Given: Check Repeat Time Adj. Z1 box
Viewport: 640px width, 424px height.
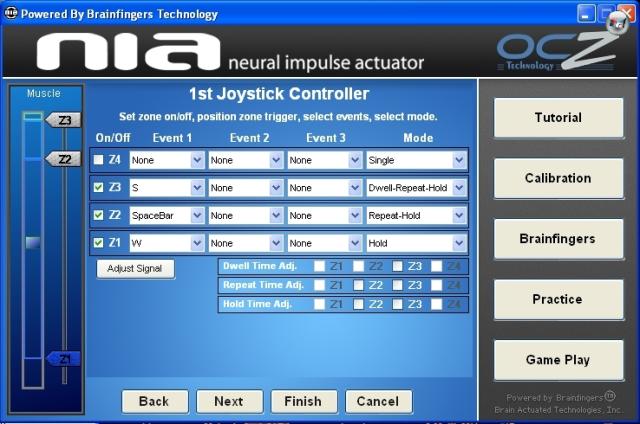Looking at the screenshot, I should pos(319,285).
